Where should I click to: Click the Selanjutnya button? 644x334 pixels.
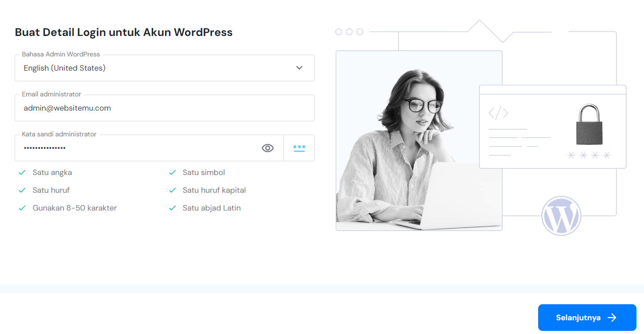587,318
